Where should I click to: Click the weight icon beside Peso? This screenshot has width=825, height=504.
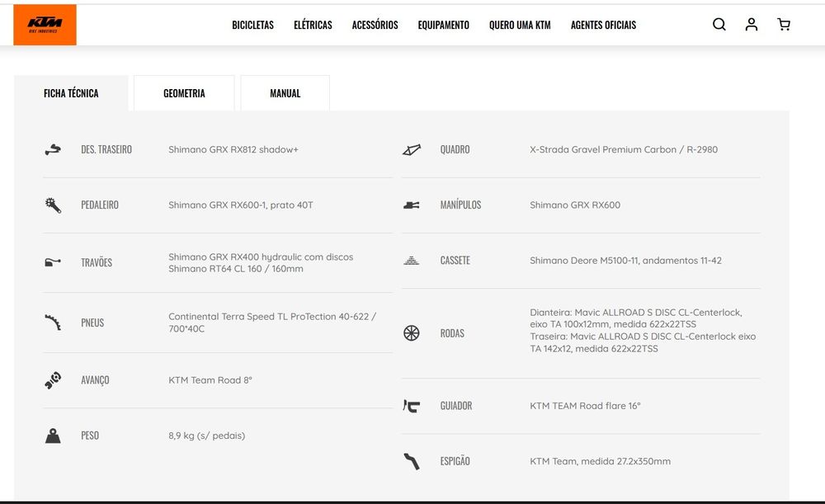pos(53,436)
